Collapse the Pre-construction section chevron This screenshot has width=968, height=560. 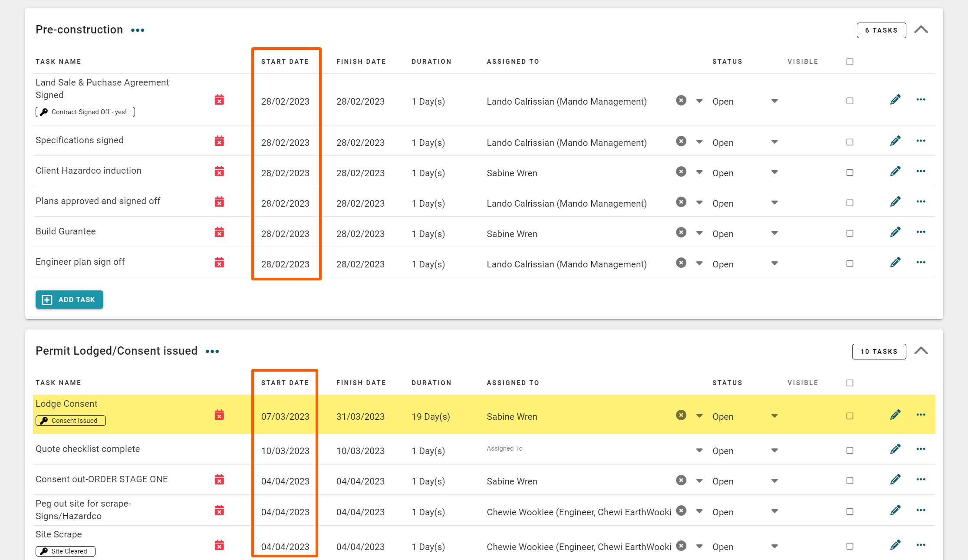pos(921,30)
